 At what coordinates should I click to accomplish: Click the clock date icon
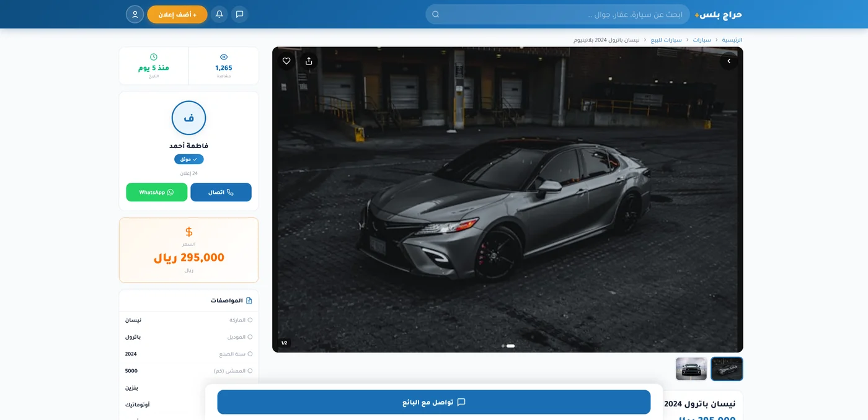154,57
